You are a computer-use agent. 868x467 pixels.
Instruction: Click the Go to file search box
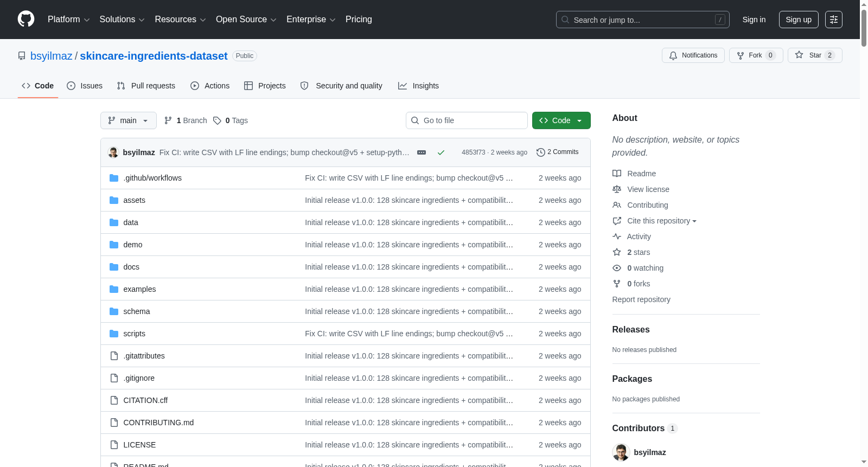pyautogui.click(x=467, y=120)
